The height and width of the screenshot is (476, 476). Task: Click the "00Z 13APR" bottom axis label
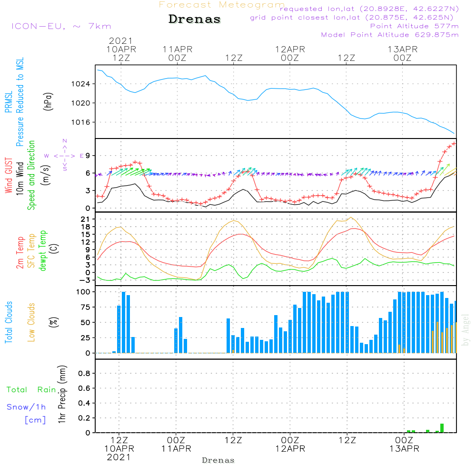[404, 445]
